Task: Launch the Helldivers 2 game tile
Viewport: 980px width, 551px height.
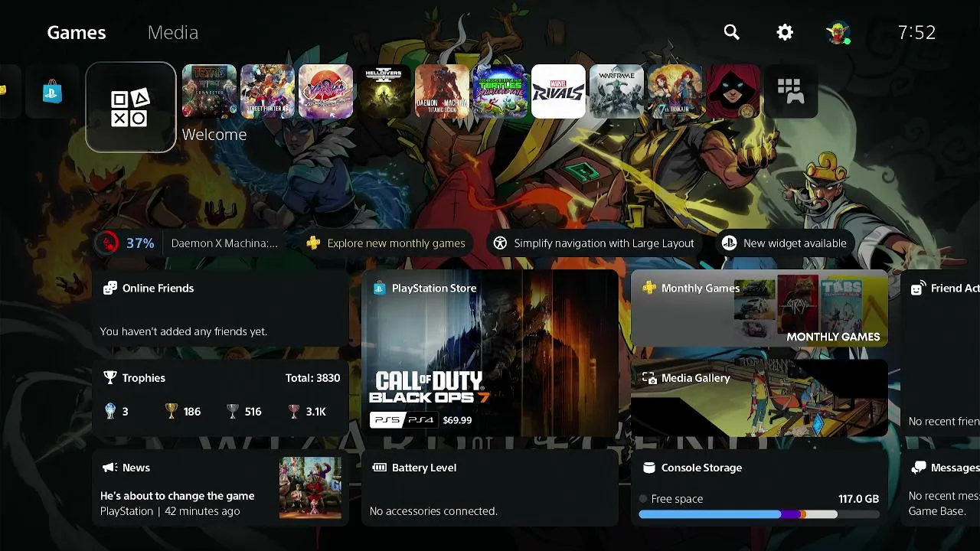Action: [x=384, y=92]
